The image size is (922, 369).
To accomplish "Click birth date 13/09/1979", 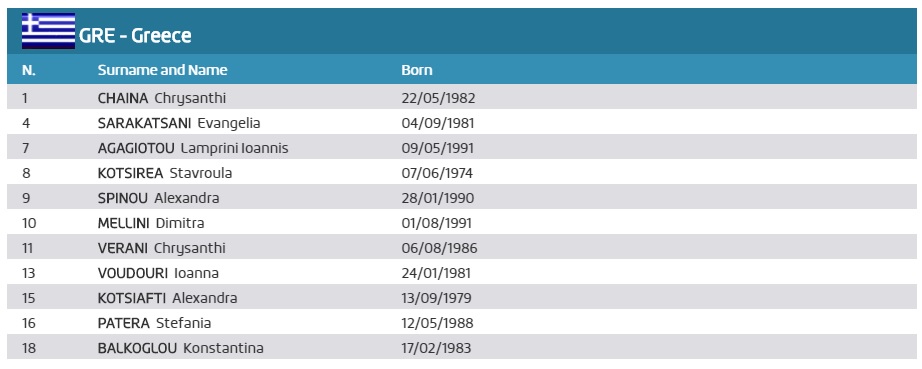I will [436, 298].
